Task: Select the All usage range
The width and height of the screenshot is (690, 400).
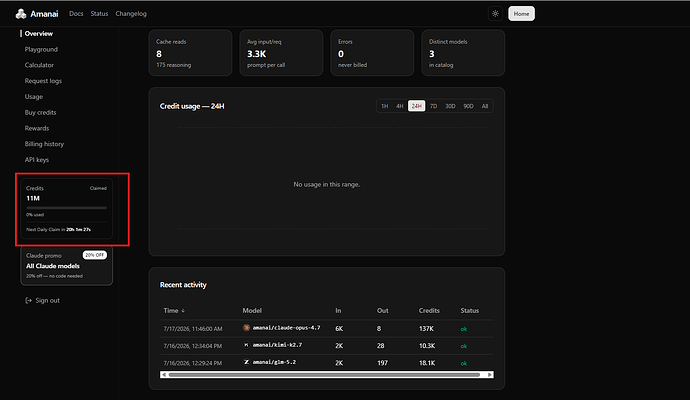Action: click(x=484, y=106)
